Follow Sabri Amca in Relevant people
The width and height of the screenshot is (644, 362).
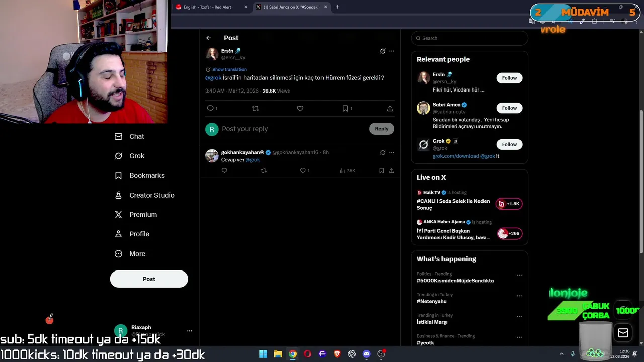pos(509,108)
